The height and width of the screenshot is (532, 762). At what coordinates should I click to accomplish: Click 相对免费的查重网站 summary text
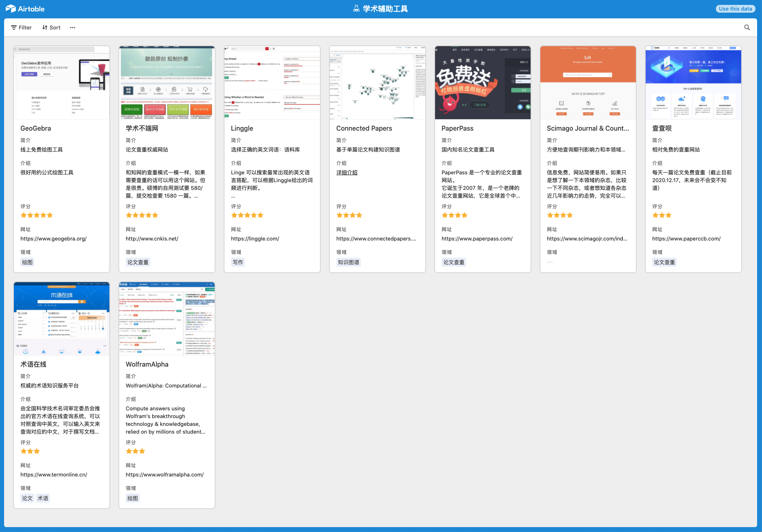676,150
